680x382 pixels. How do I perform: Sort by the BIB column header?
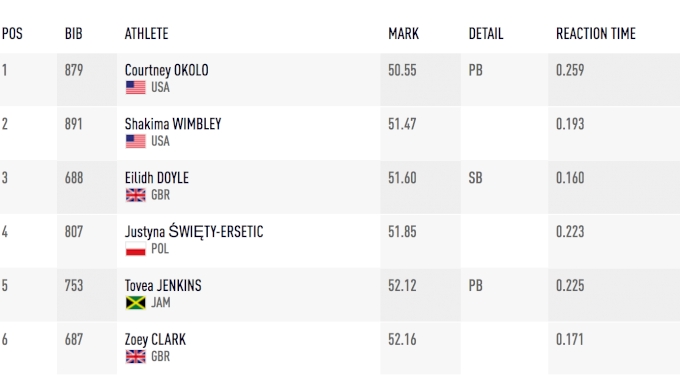(x=73, y=33)
